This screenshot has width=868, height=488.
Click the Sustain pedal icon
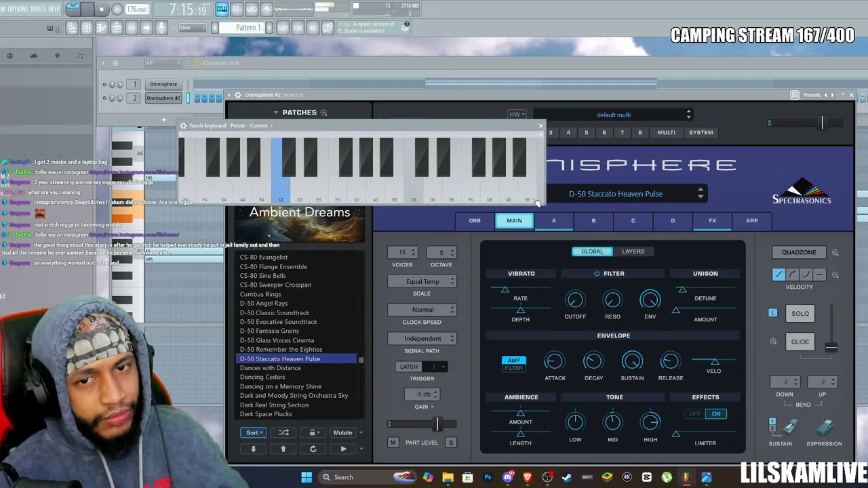tap(789, 427)
